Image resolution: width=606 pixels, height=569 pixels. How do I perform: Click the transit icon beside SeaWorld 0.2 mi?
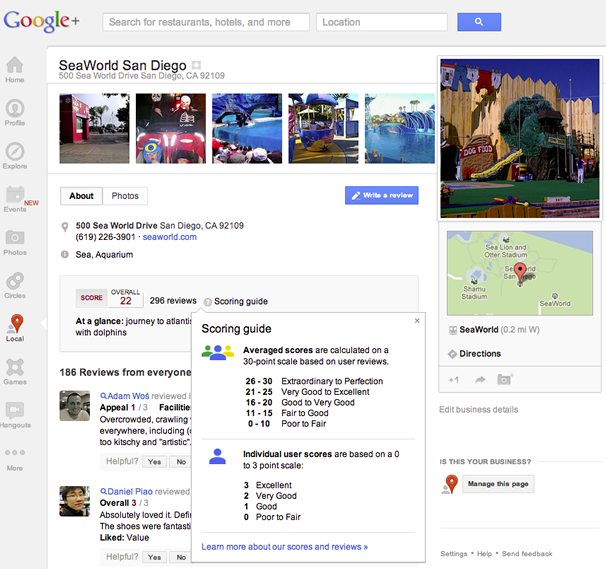pyautogui.click(x=452, y=330)
